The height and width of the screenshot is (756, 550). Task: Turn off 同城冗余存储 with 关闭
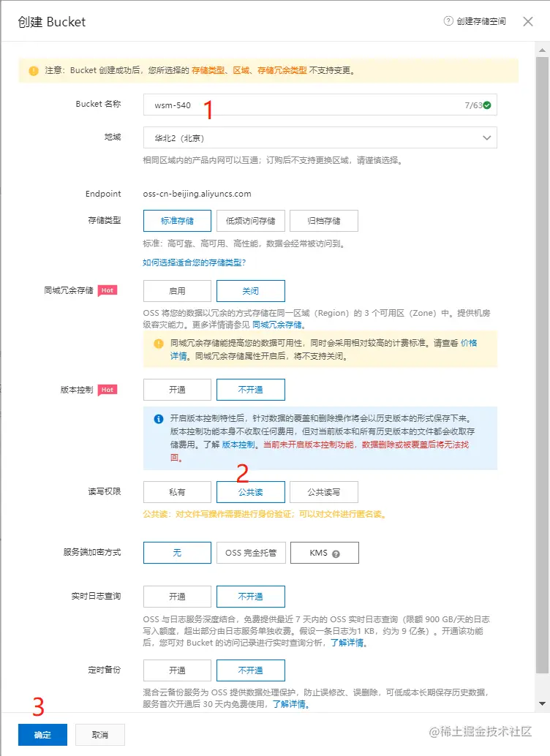point(251,291)
